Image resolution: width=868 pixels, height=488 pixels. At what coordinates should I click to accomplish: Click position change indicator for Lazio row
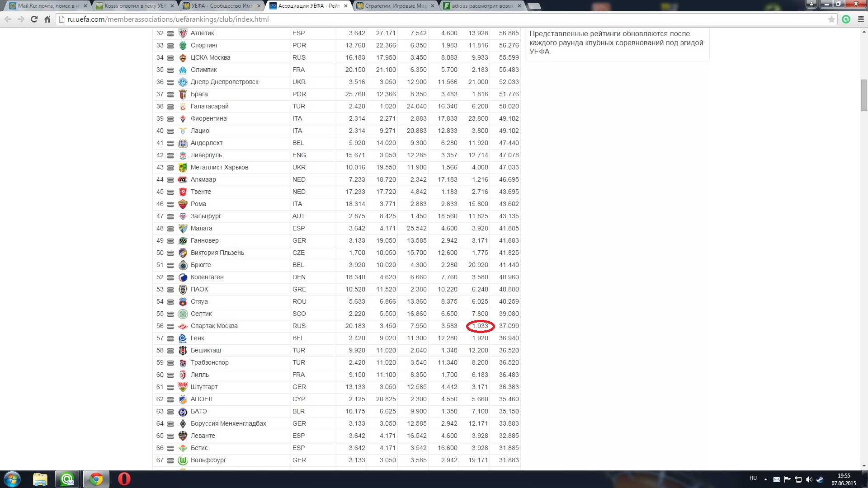click(170, 131)
